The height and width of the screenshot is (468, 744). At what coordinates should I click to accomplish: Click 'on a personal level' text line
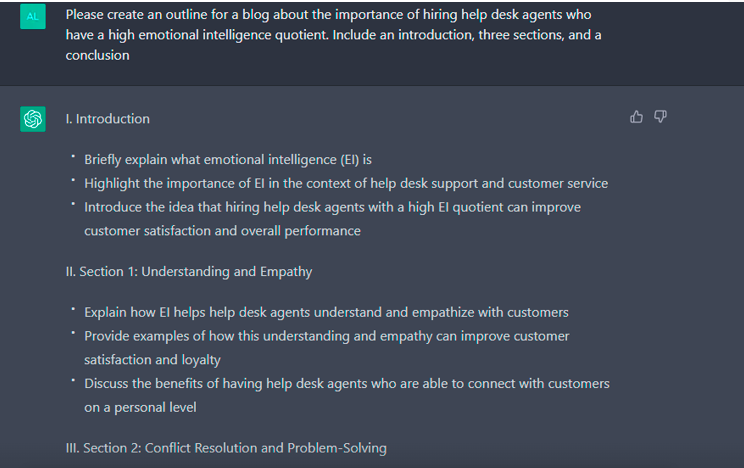pos(140,407)
